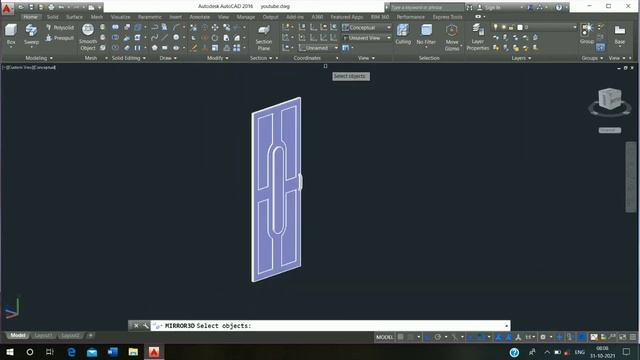This screenshot has width=640, height=360.
Task: Open the Home ribbon tab
Action: tap(30, 17)
